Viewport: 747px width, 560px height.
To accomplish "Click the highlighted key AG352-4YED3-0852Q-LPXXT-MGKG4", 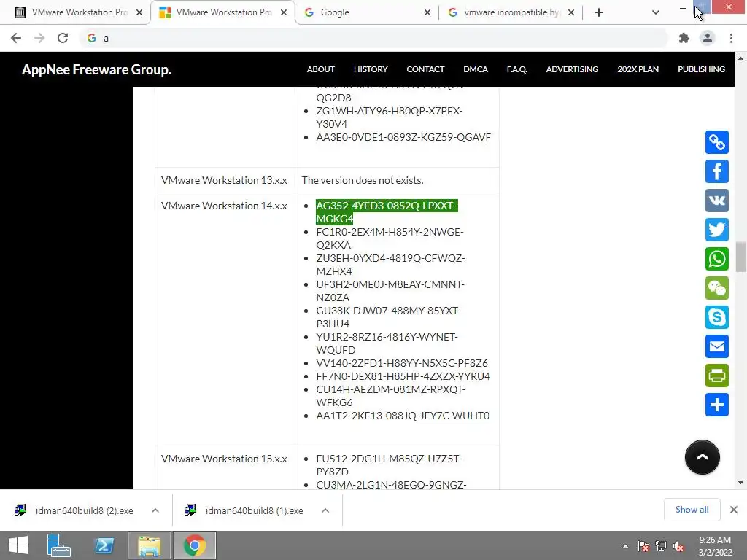I will (387, 212).
